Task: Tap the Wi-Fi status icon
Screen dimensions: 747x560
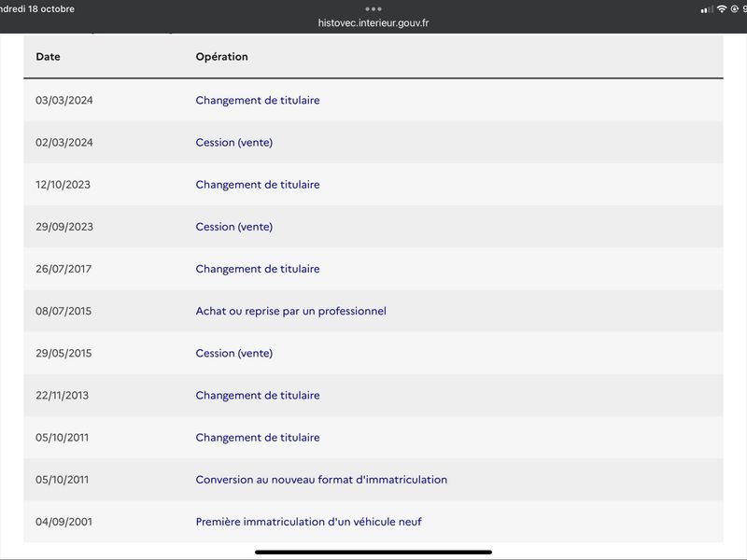Action: tap(722, 9)
